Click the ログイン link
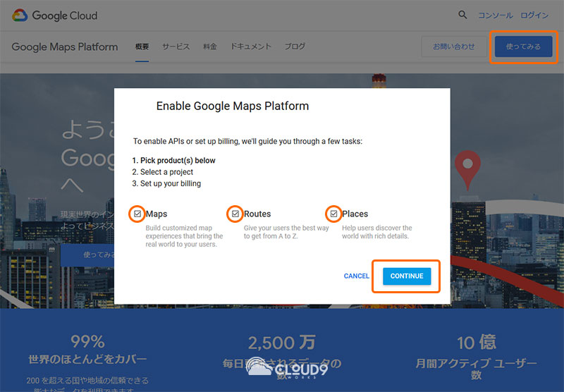The image size is (564, 392). click(x=534, y=15)
